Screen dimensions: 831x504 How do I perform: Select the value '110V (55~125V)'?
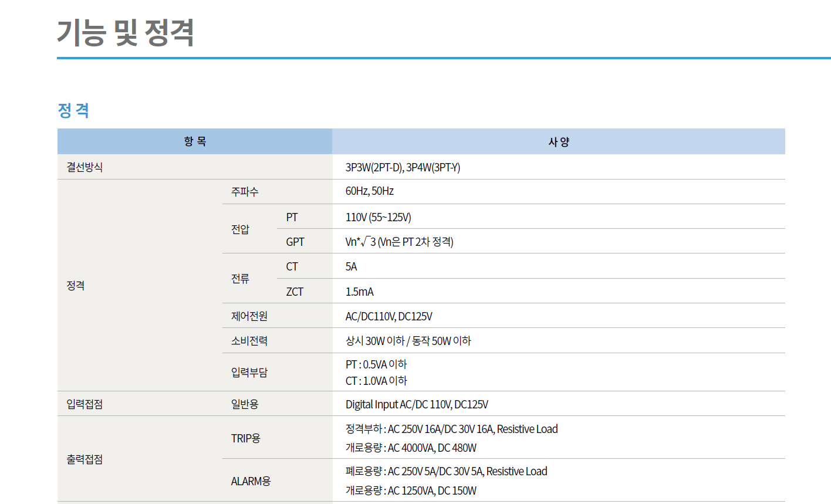(x=378, y=217)
